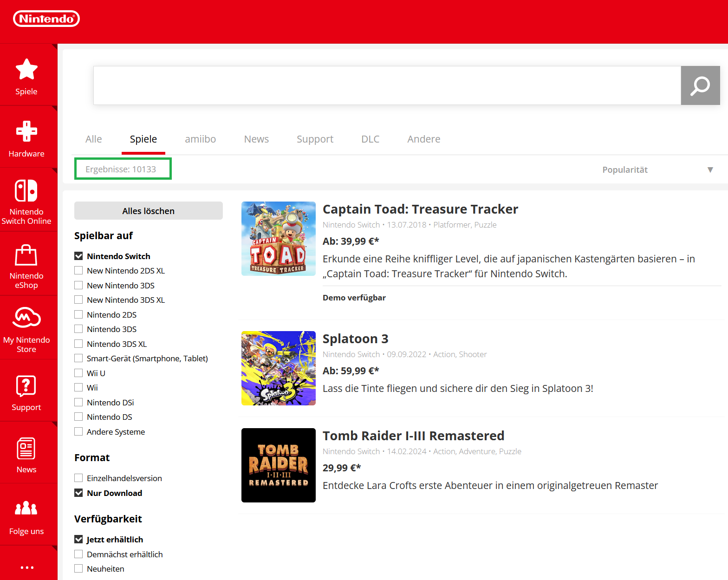Check Nintendo 3DS filter
The height and width of the screenshot is (580, 728).
(78, 329)
